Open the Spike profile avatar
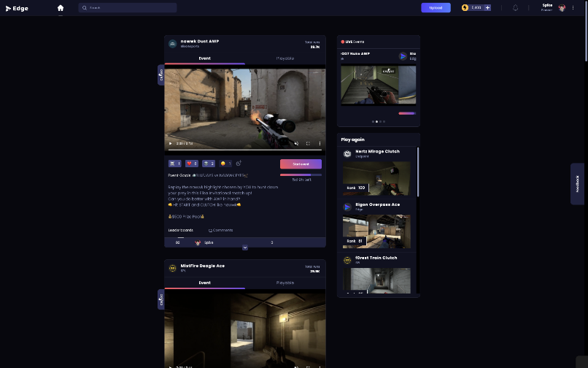 point(562,8)
